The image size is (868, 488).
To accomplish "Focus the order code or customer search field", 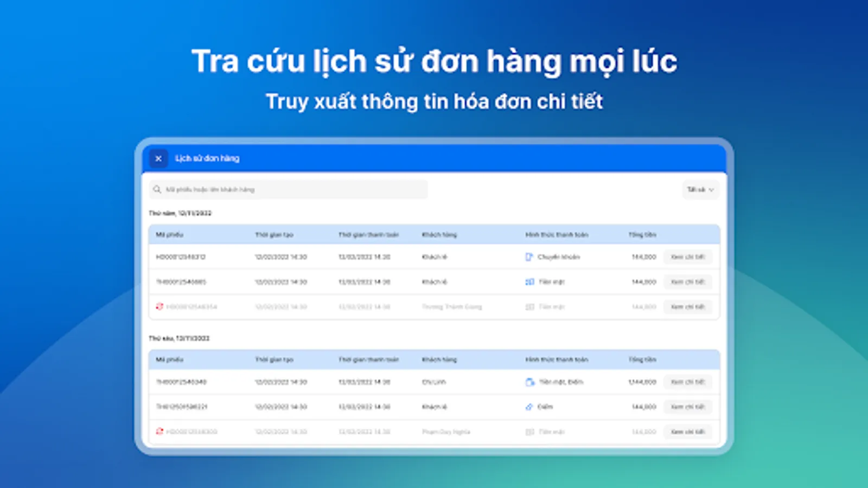I will [288, 189].
